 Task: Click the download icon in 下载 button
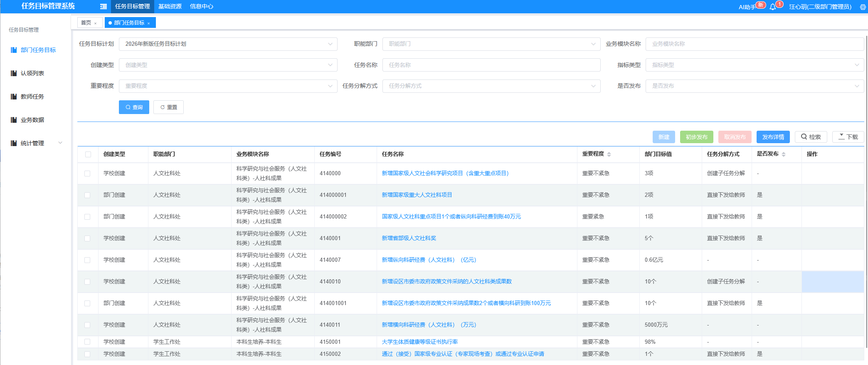(841, 137)
